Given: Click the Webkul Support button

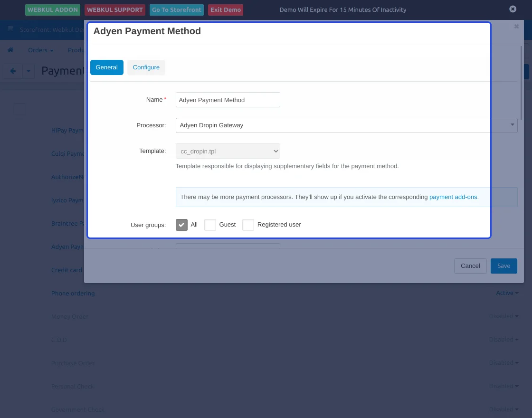Looking at the screenshot, I should pos(115,10).
